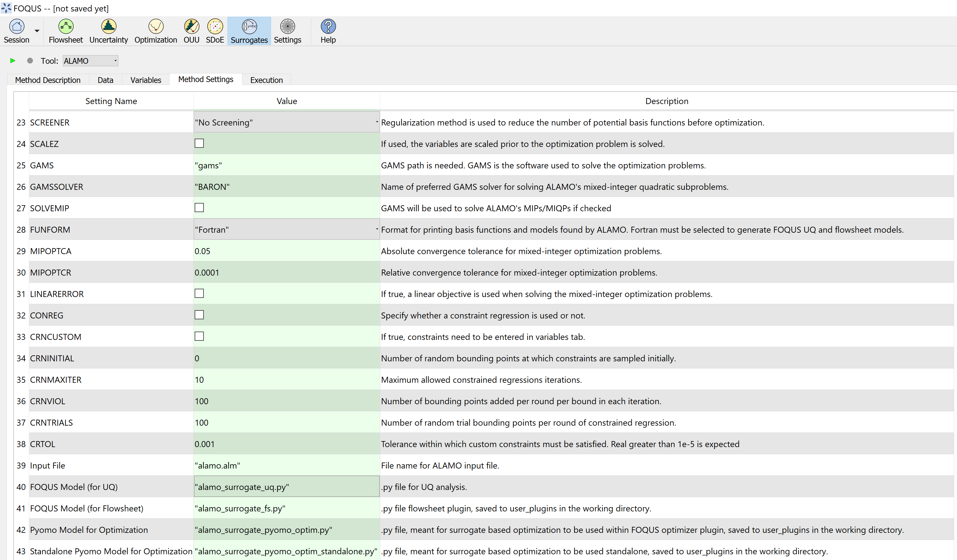
Task: Open the SCREENER "No Screening" dropdown
Action: point(286,122)
